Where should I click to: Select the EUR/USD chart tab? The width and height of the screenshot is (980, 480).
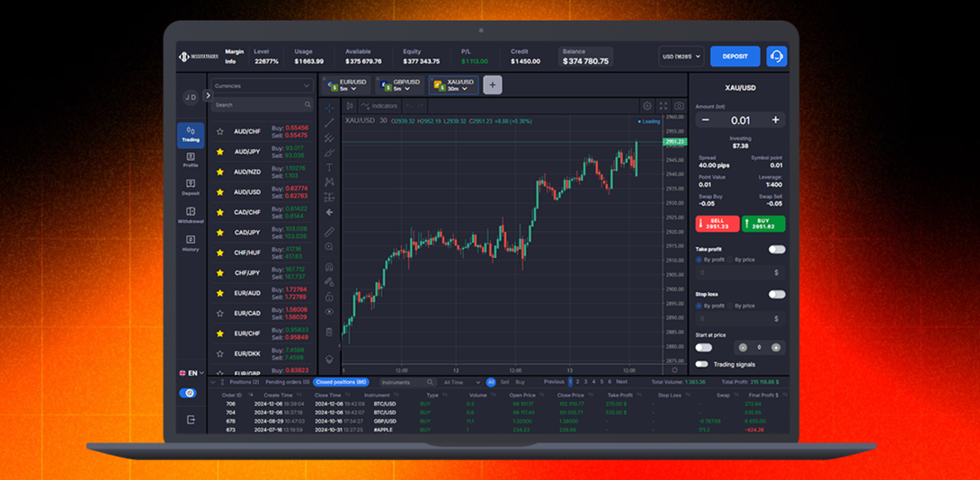click(346, 85)
